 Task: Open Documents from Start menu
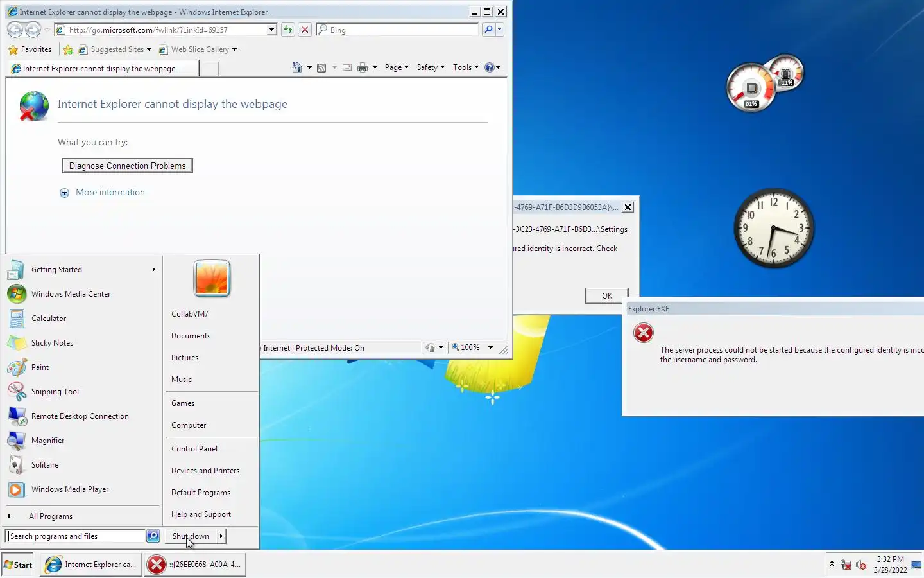click(x=191, y=336)
